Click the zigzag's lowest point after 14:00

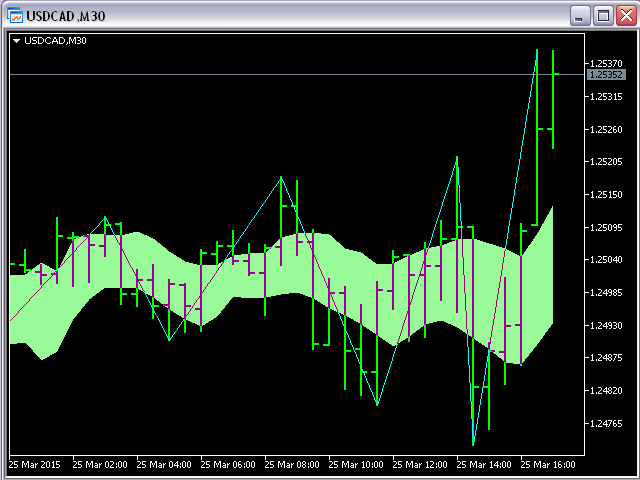coord(474,443)
